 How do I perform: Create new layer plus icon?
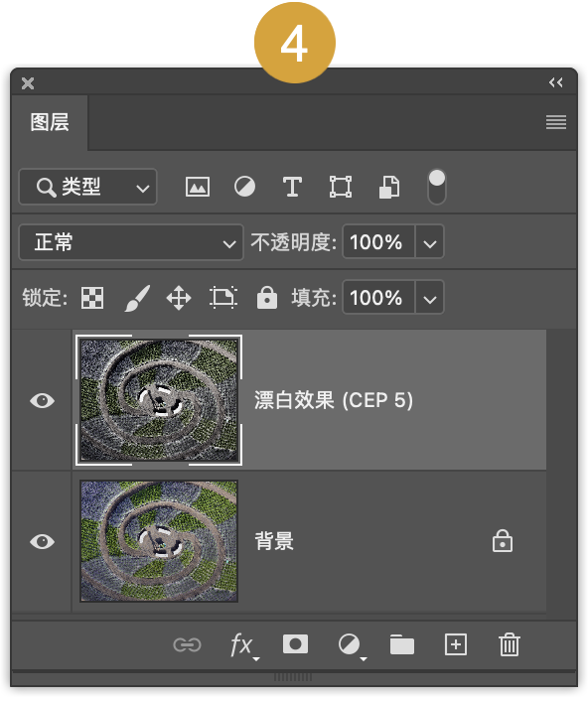pyautogui.click(x=456, y=644)
